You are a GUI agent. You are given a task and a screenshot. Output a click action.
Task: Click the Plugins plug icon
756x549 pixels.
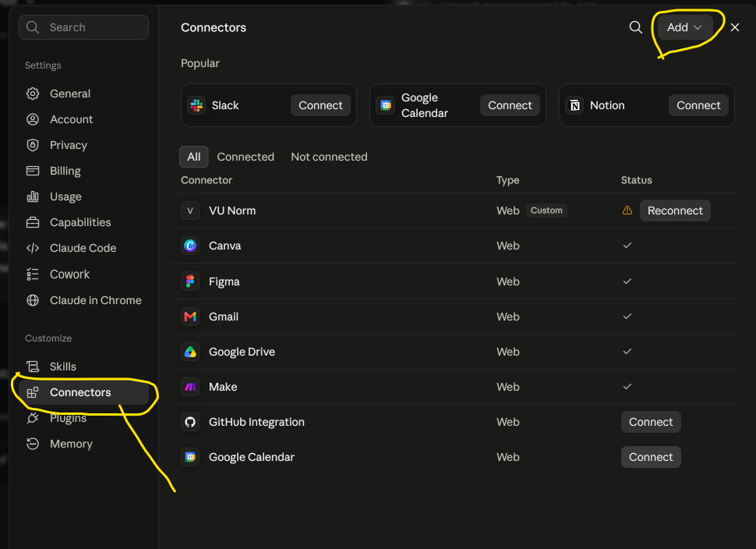32,418
